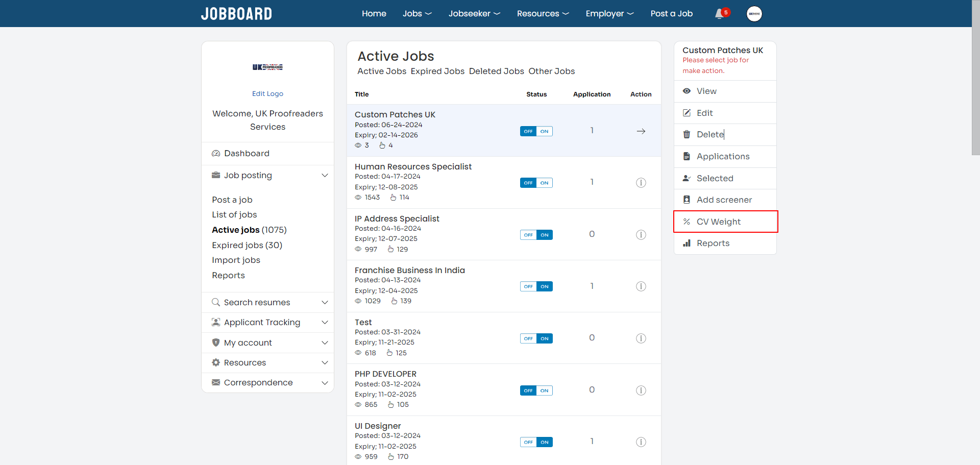The image size is (980, 465).
Task: Click the Delete trash icon
Action: tap(687, 134)
